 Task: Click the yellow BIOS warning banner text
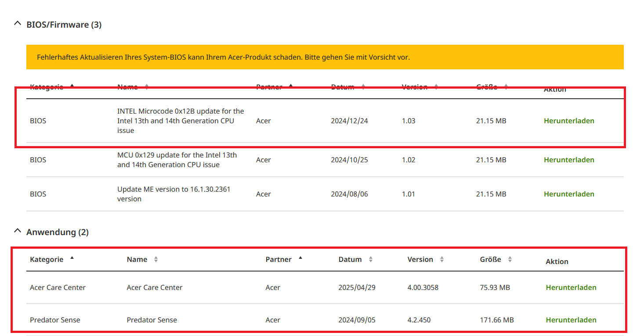point(223,57)
